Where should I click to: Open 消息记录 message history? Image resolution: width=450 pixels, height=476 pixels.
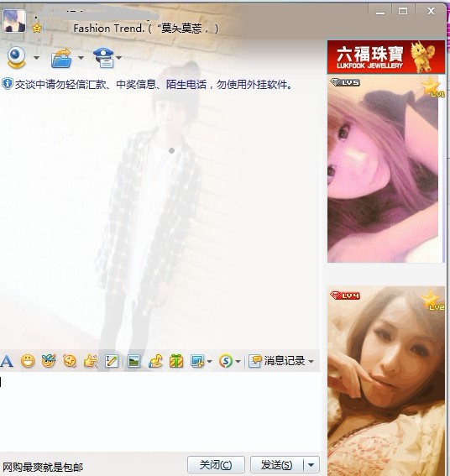(x=276, y=361)
